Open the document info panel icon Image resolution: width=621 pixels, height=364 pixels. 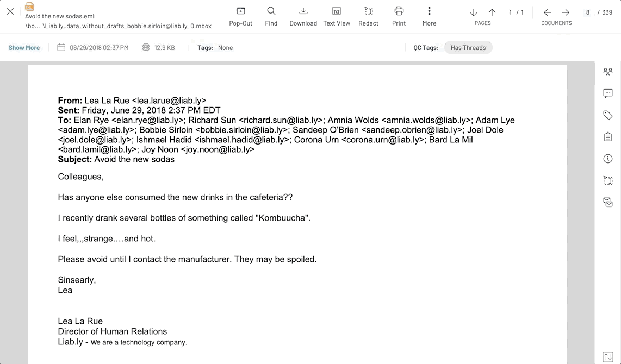[x=608, y=159]
